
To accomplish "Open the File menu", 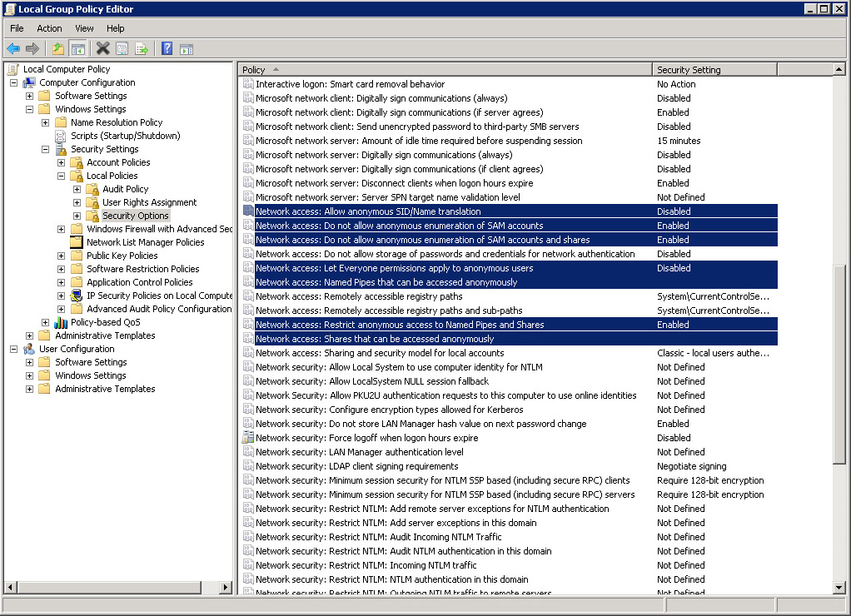I will (17, 28).
